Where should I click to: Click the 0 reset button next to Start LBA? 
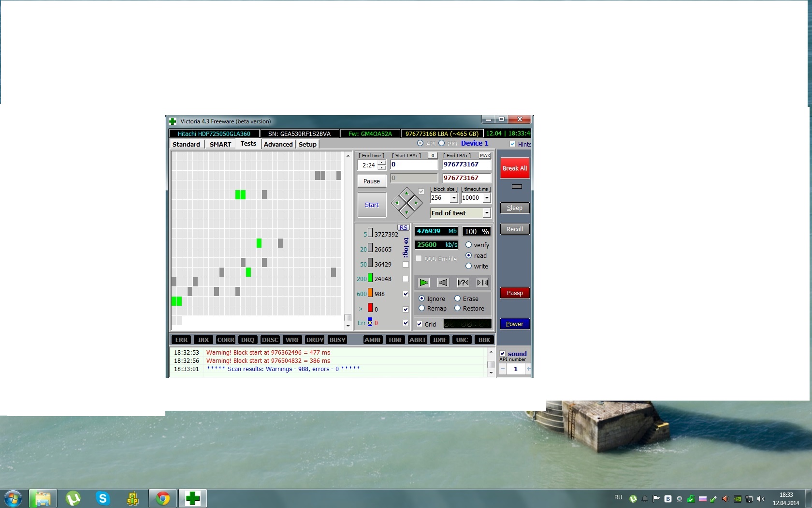click(x=433, y=155)
